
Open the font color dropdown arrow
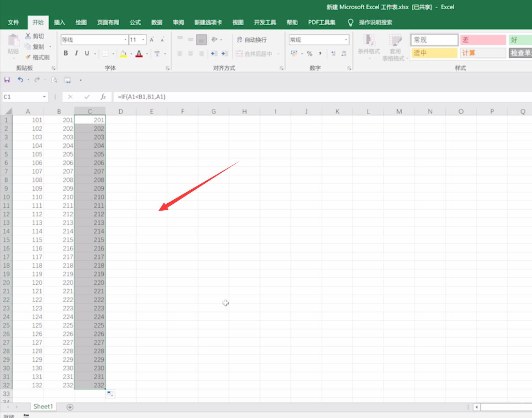(147, 53)
